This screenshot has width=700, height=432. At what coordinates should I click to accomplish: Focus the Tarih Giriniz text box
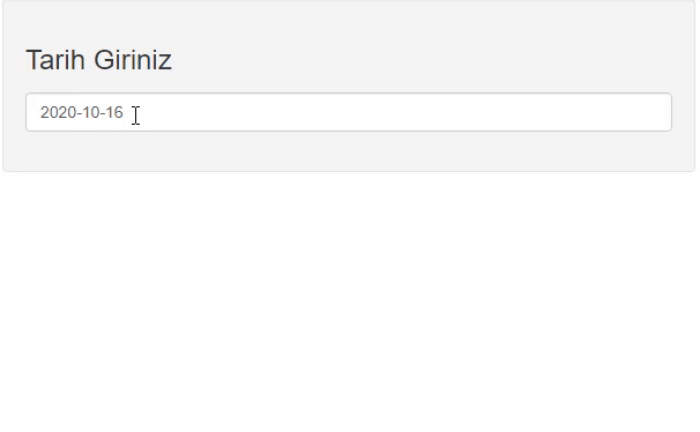pyautogui.click(x=349, y=112)
